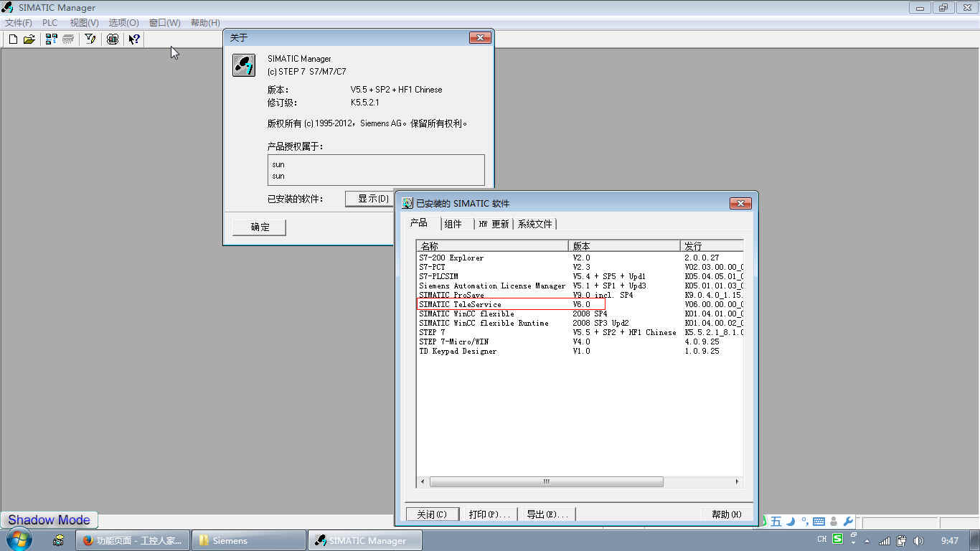Viewport: 980px width, 551px height.
Task: Click the horizontal scrollbar right arrow in list
Action: (737, 481)
